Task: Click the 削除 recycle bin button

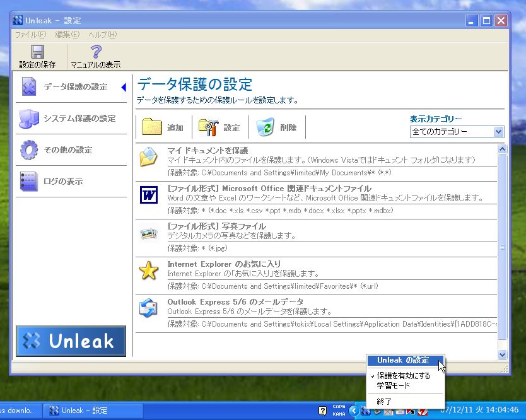Action: pyautogui.click(x=277, y=127)
